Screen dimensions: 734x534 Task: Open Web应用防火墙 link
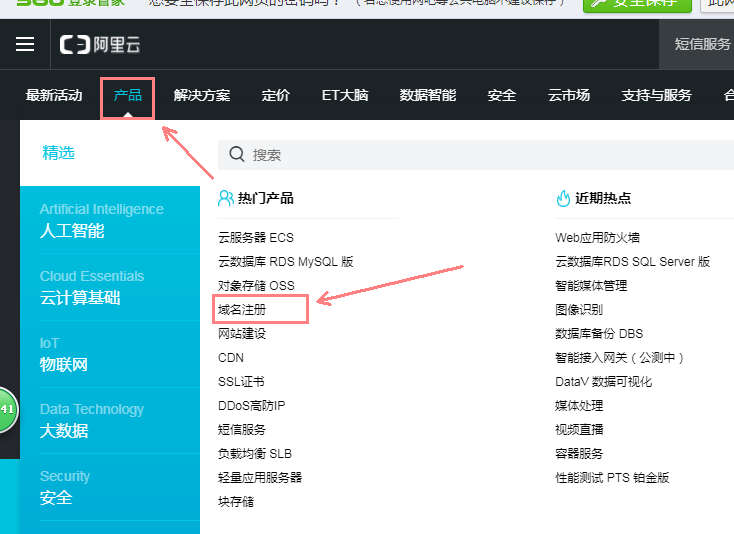(597, 238)
